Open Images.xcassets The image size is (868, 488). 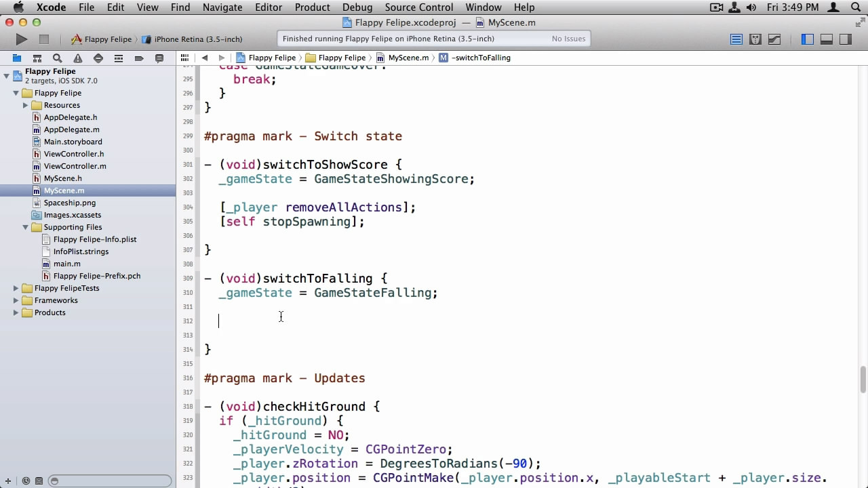pos(73,215)
